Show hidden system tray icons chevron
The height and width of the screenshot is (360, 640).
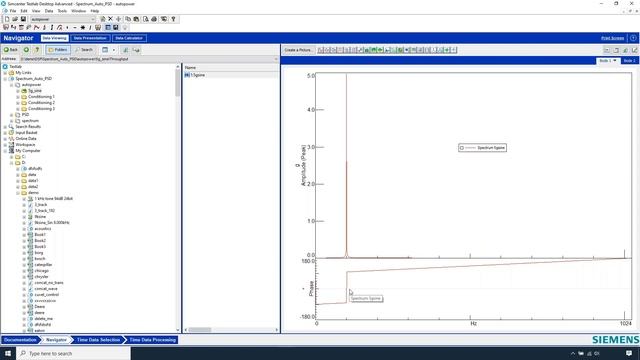point(573,353)
